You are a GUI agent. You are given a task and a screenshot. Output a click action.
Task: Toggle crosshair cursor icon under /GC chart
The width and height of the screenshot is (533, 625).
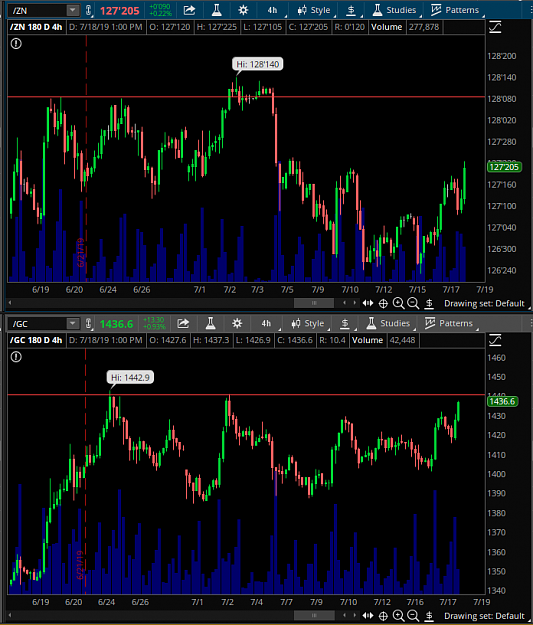pyautogui.click(x=383, y=616)
